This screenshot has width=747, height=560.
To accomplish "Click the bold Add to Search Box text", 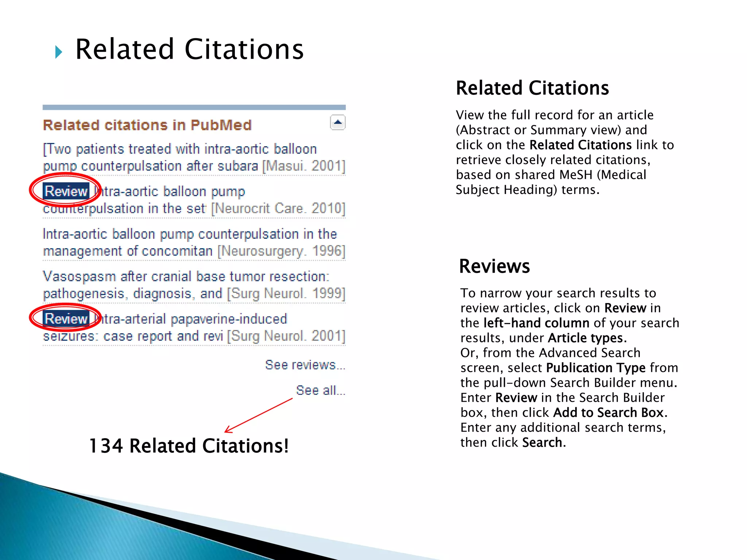I will [x=608, y=412].
